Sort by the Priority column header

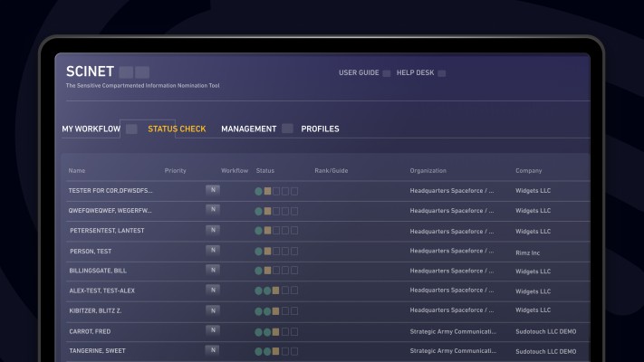[176, 171]
